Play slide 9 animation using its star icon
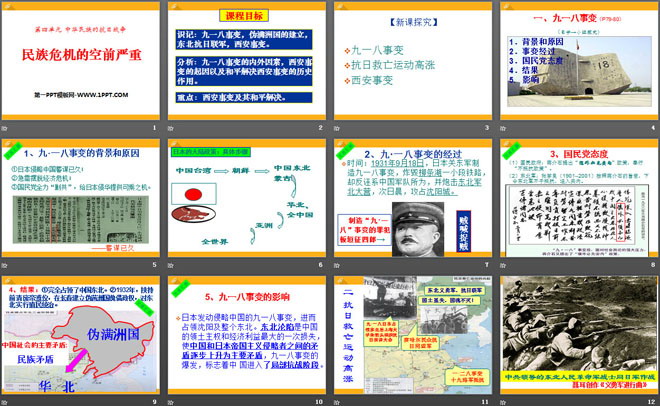This screenshot has width=660, height=406. [5, 402]
